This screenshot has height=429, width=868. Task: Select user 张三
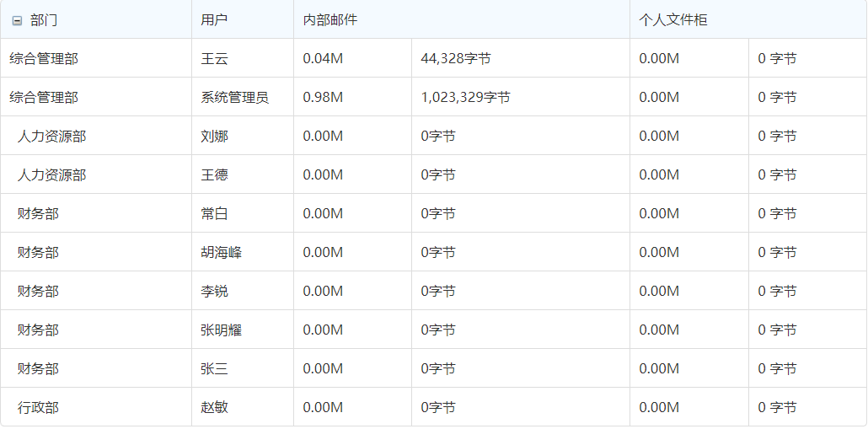(x=215, y=369)
